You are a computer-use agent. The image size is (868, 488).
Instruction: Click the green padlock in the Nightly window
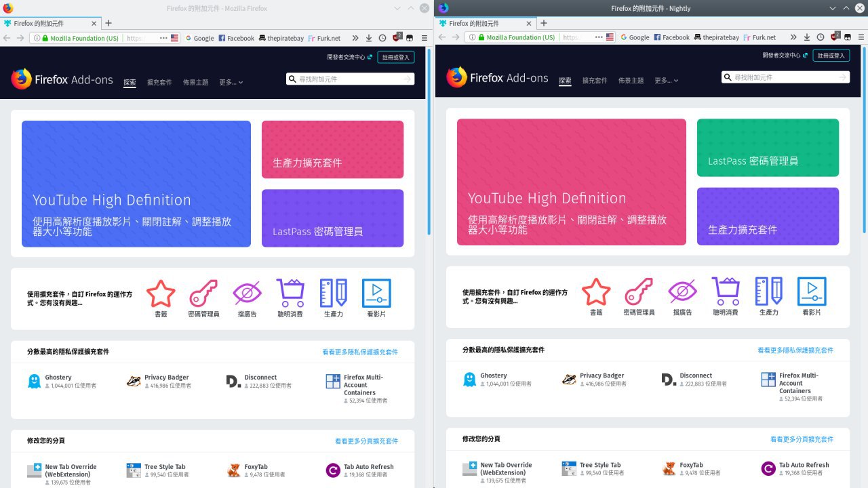(481, 37)
